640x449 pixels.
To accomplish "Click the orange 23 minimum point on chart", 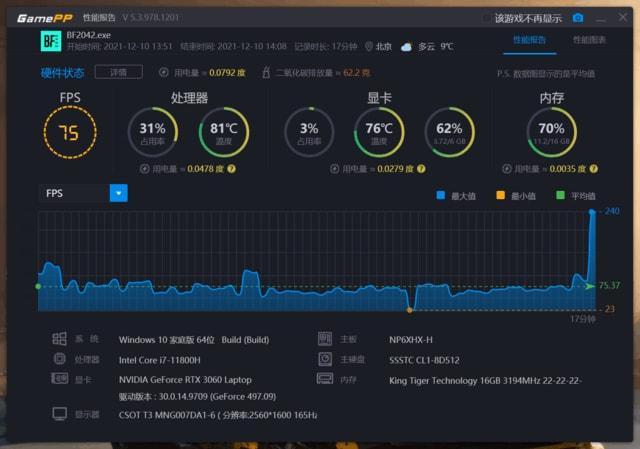I will [x=409, y=310].
